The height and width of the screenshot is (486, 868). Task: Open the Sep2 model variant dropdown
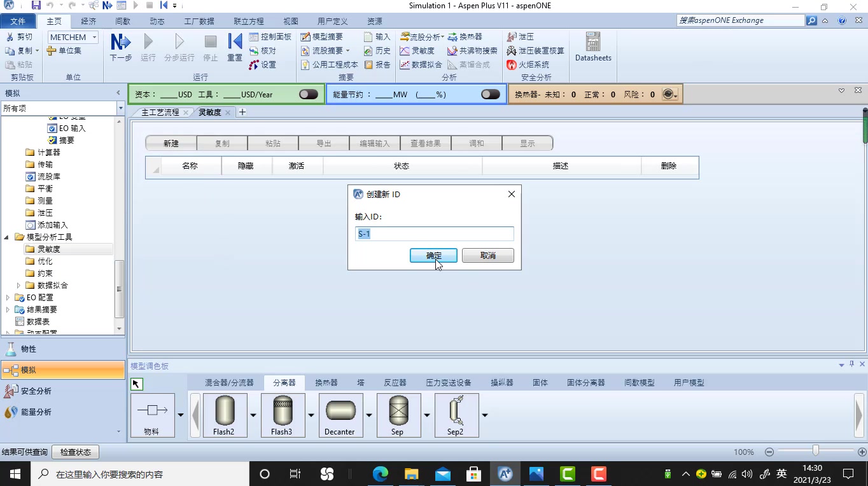tap(484, 414)
